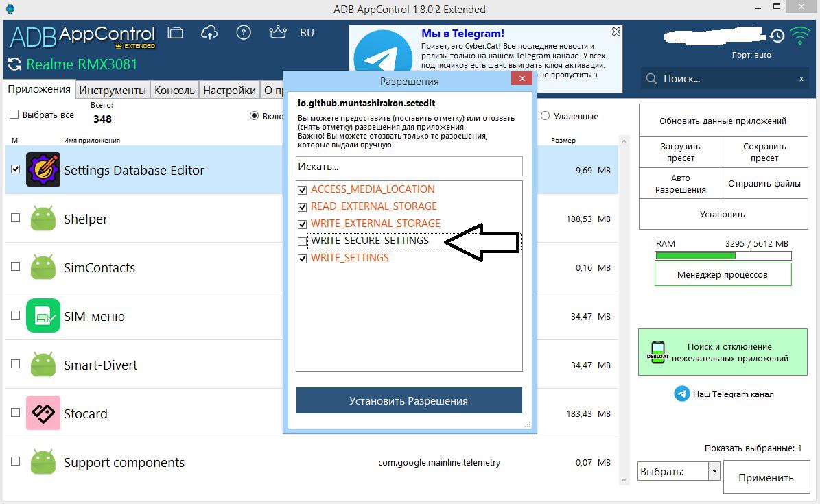Screen dimensions: 820x504
Task: Click the magnifier icon in the search box
Action: coord(652,79)
